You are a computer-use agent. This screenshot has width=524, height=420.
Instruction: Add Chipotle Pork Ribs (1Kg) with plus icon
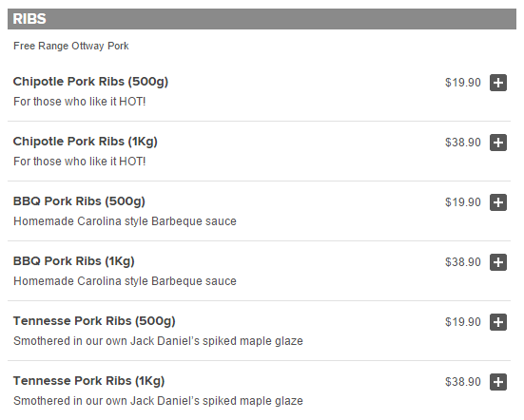coord(498,143)
